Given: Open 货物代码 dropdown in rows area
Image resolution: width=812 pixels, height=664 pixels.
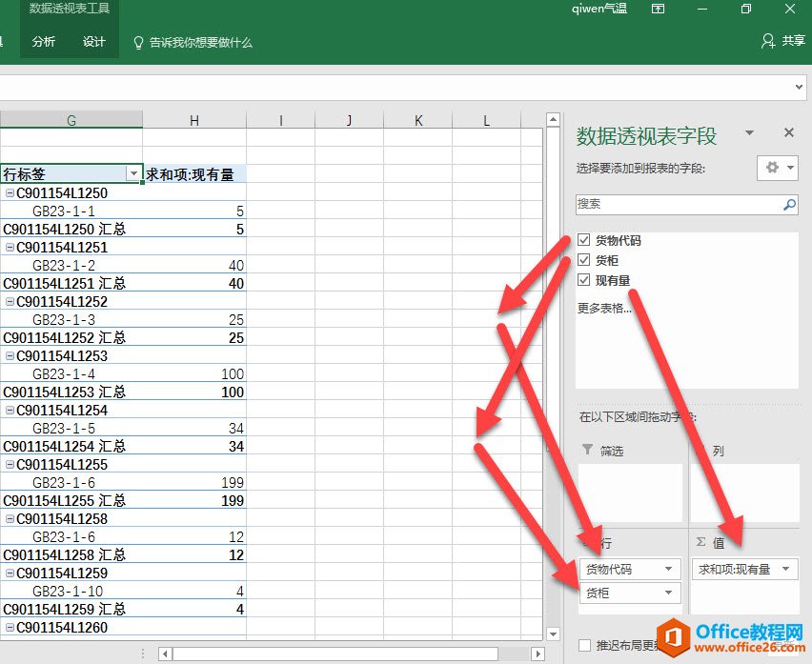Looking at the screenshot, I should (x=669, y=570).
